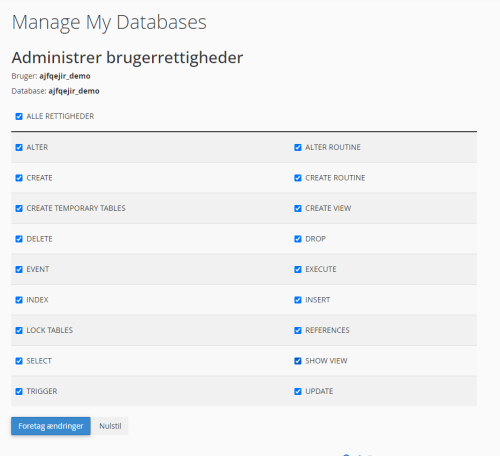Screen dimensions: 500x456
Task: Uncheck the CREATE VIEW checkbox
Action: click(x=298, y=208)
